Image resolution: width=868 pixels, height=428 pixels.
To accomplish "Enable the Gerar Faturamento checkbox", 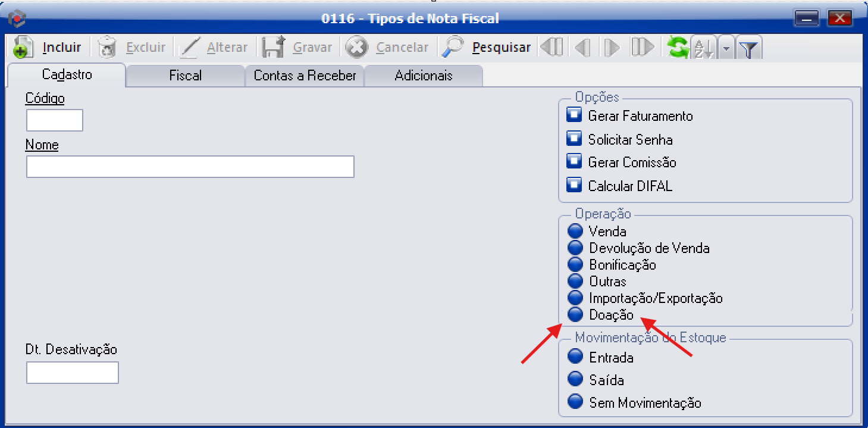I will point(574,115).
